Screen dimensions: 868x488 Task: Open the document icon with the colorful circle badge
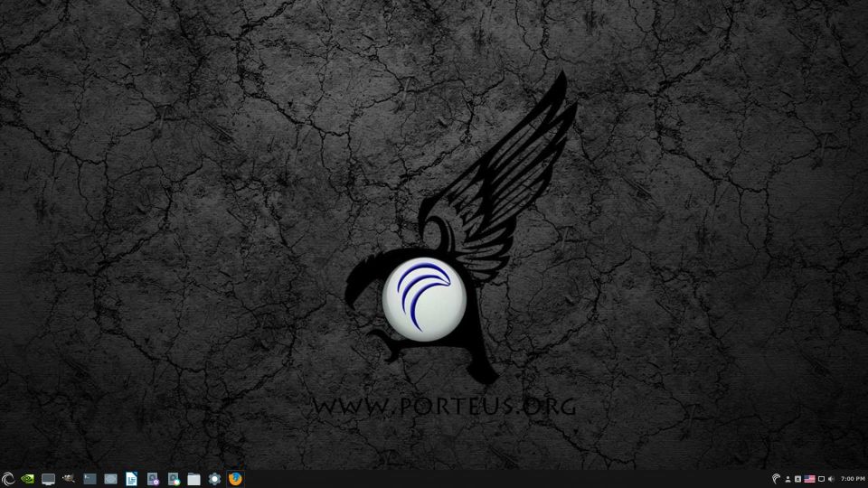(x=174, y=479)
